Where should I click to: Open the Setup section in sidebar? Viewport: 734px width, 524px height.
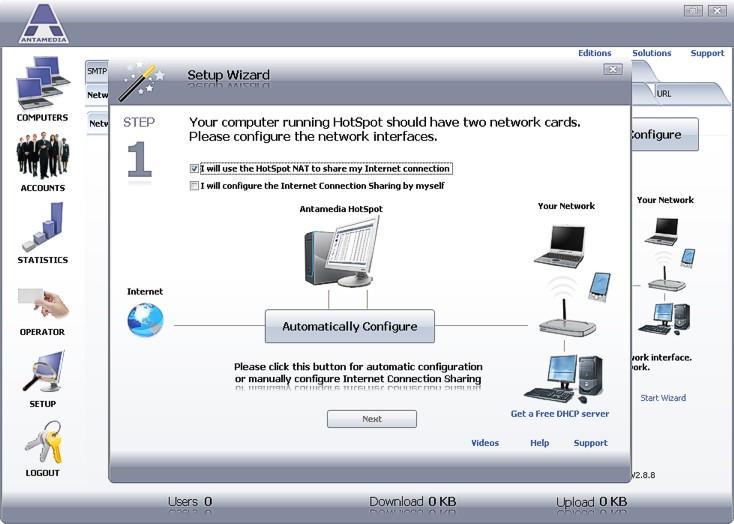[43, 379]
